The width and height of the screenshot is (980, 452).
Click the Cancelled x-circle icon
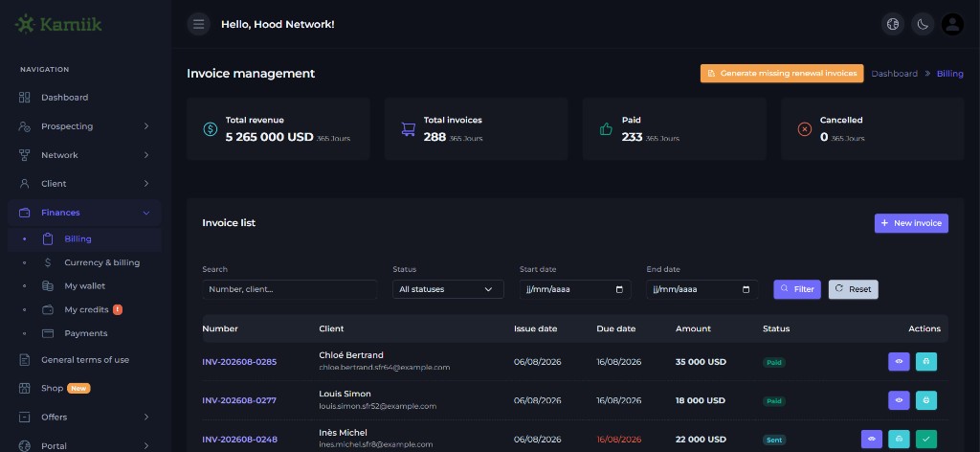tap(804, 128)
